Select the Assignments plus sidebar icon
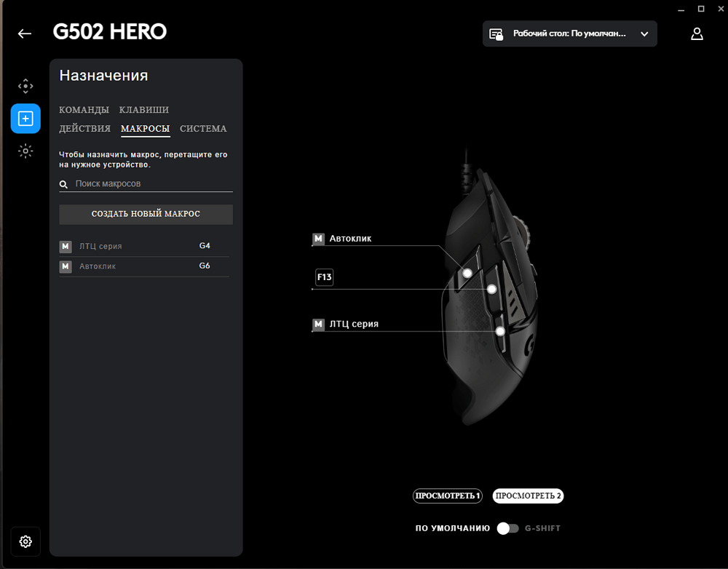Screen dimensions: 728x569 coord(25,119)
